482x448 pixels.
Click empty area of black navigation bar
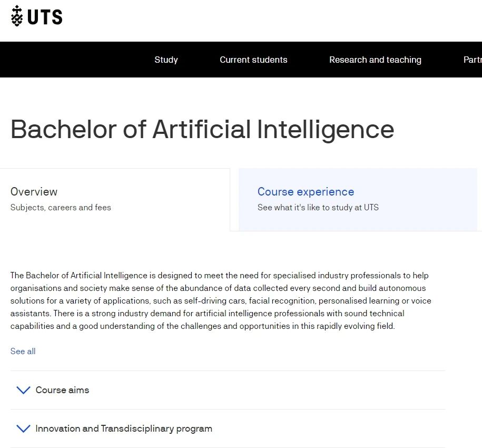pos(74,60)
